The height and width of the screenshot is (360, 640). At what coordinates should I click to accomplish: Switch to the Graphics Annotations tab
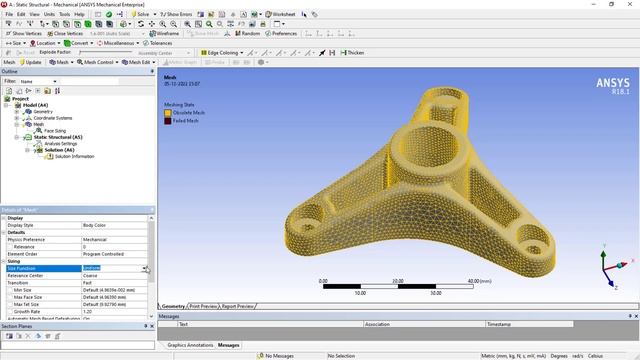click(190, 345)
